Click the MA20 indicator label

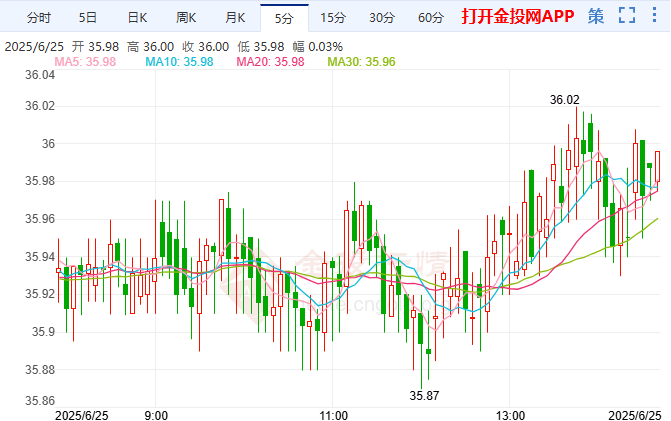[270, 62]
